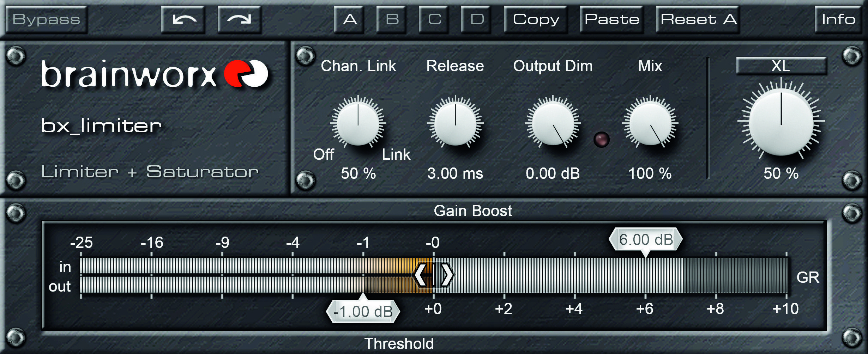Click the -1.00 dB Threshold handle

363,310
